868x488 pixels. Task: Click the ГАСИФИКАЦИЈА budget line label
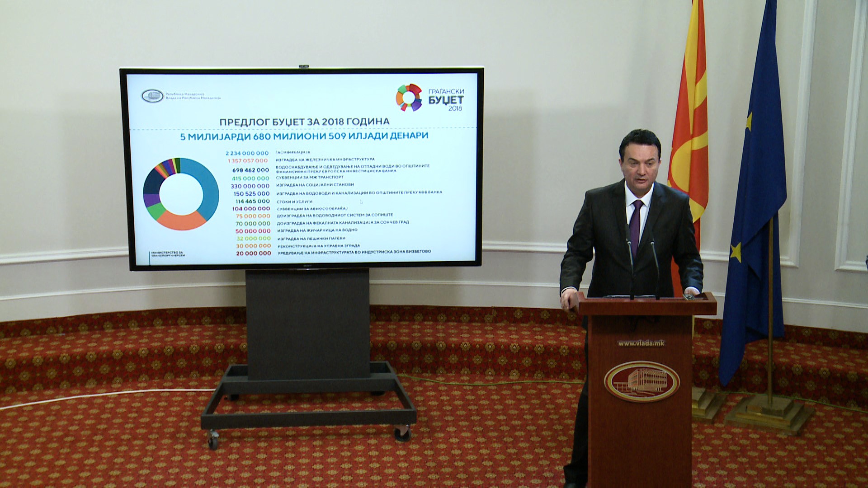[x=293, y=153]
